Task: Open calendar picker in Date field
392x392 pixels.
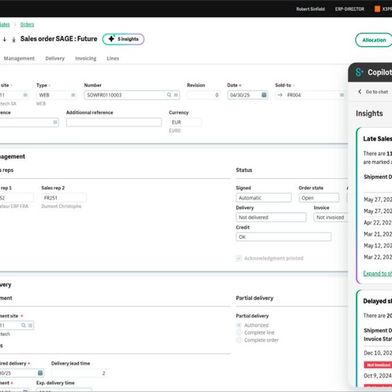Action: [264, 95]
